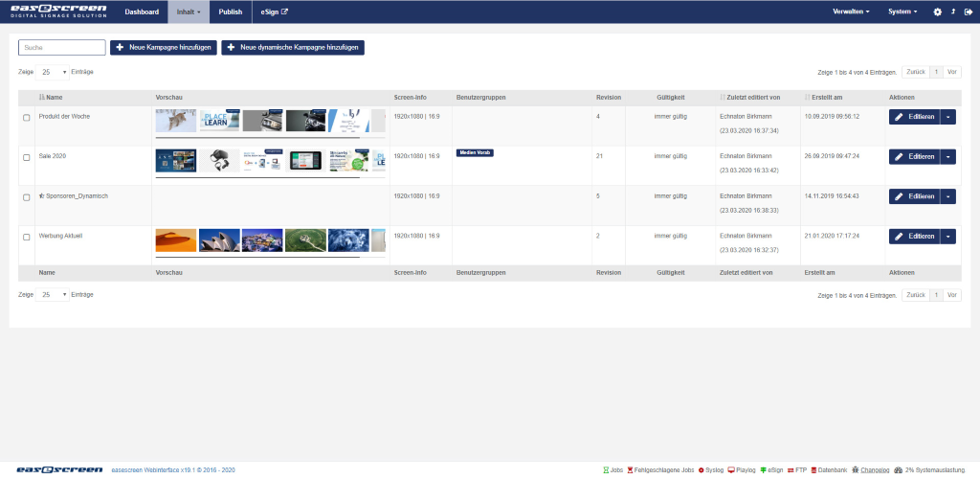The image size is (980, 479).
Task: Click the Suche search field
Action: [x=61, y=47]
